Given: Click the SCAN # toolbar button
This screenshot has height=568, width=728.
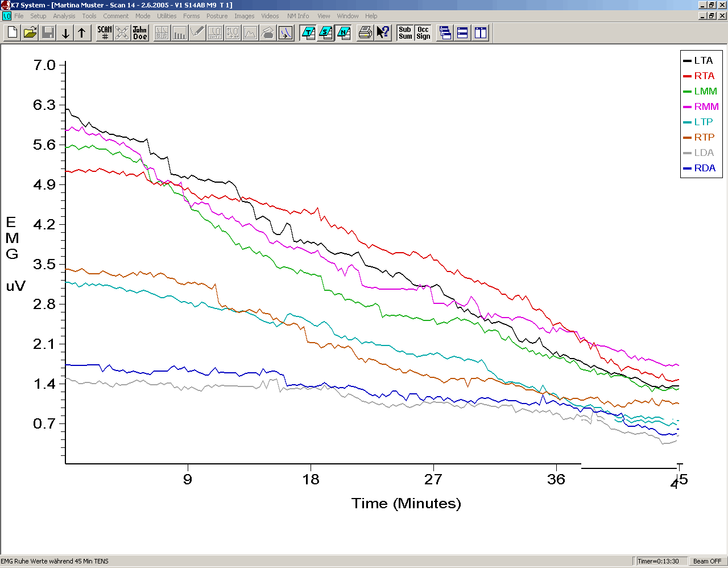Looking at the screenshot, I should (x=105, y=33).
